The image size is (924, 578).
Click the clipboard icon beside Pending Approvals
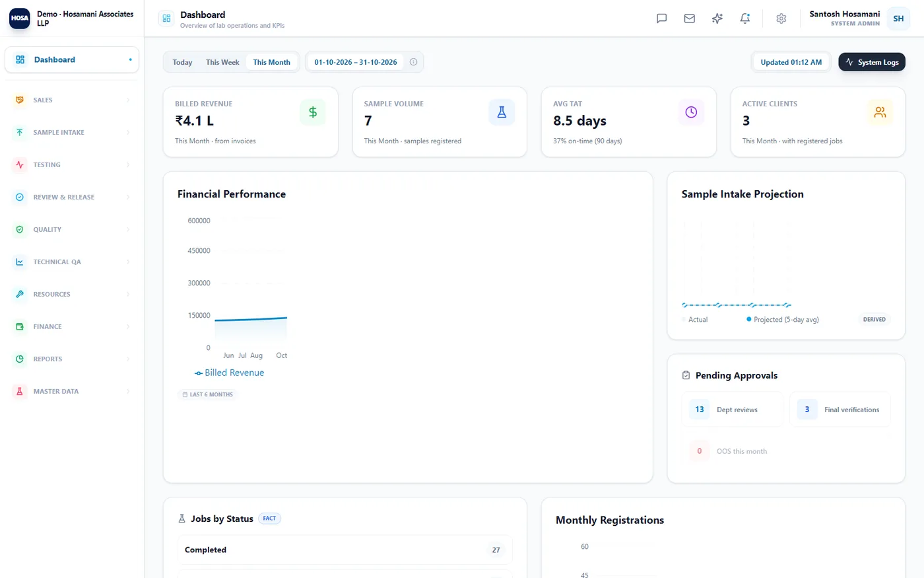tap(686, 375)
